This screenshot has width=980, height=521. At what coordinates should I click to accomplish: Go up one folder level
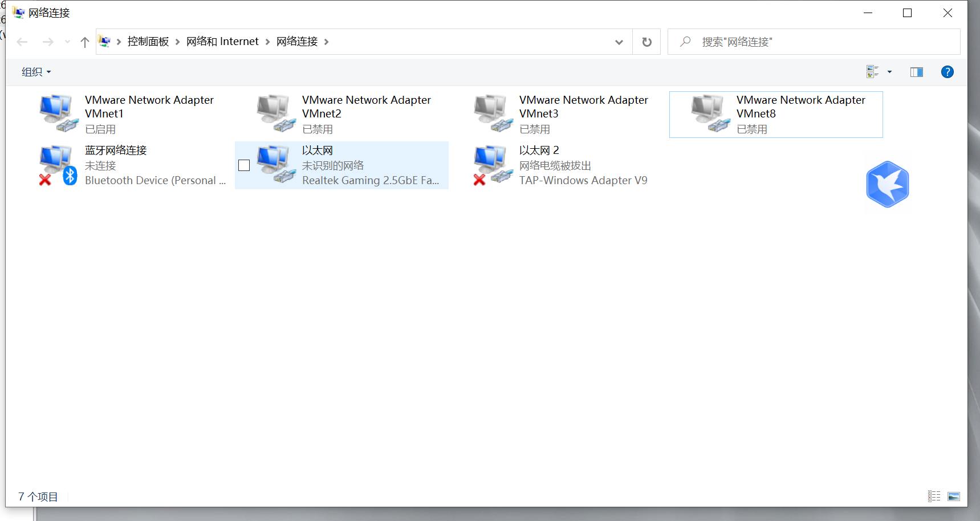85,42
